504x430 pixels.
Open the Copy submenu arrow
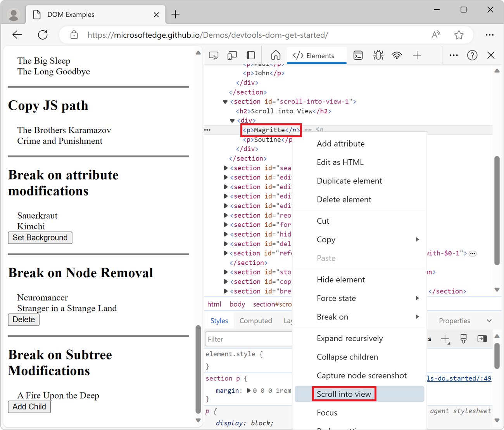[x=417, y=240]
